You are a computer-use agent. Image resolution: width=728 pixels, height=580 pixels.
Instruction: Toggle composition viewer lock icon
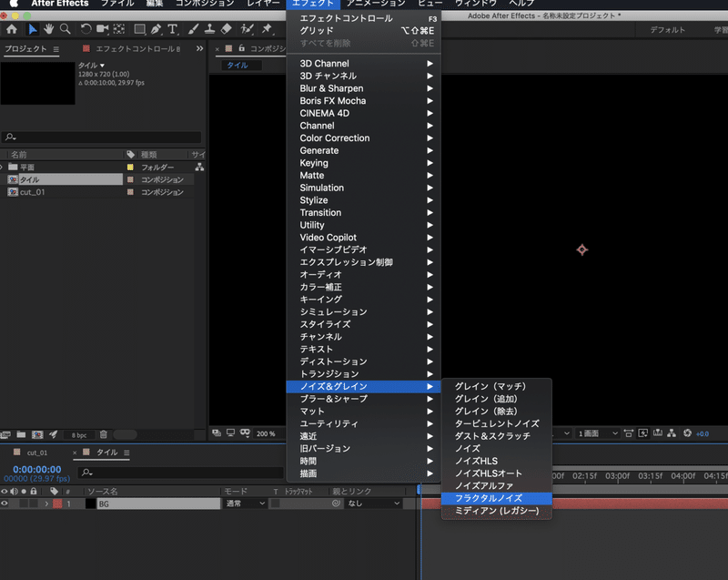(x=241, y=48)
